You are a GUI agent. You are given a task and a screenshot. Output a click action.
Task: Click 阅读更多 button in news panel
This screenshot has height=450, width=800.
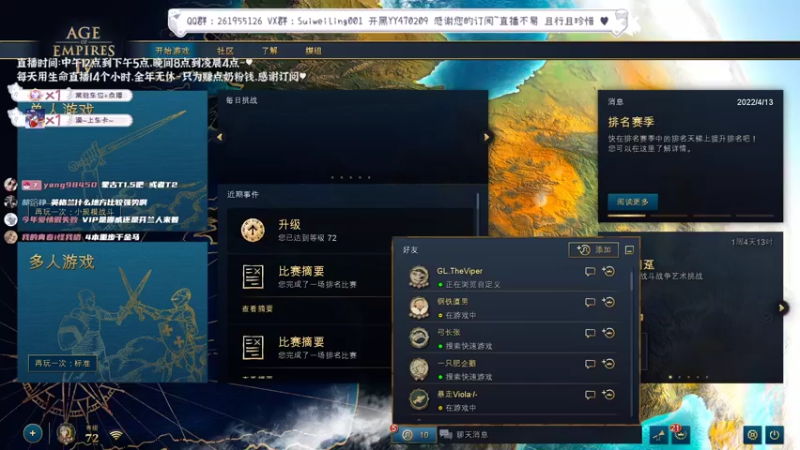point(633,202)
